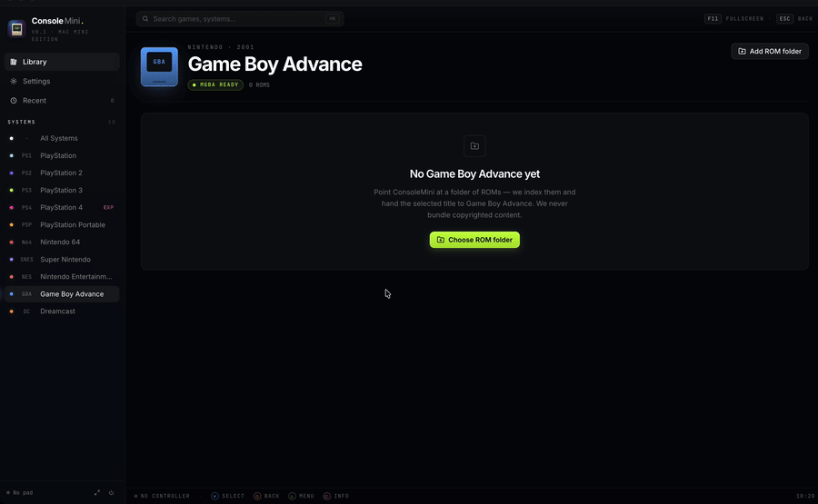
Task: Select Nintendo 64 system
Action: pyautogui.click(x=62, y=242)
